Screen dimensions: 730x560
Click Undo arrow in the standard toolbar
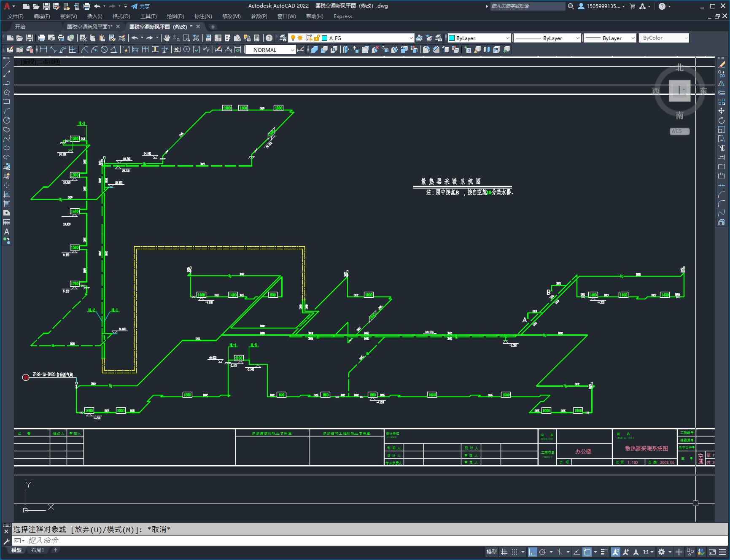click(135, 38)
